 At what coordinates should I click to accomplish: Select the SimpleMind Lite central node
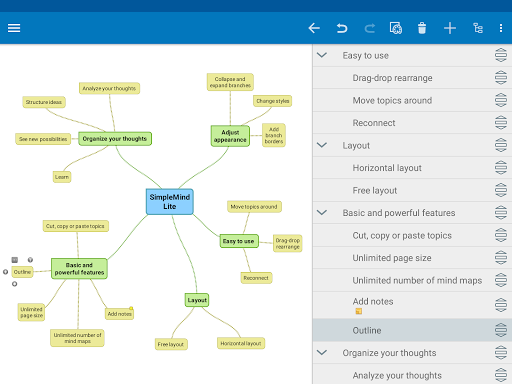[170, 202]
